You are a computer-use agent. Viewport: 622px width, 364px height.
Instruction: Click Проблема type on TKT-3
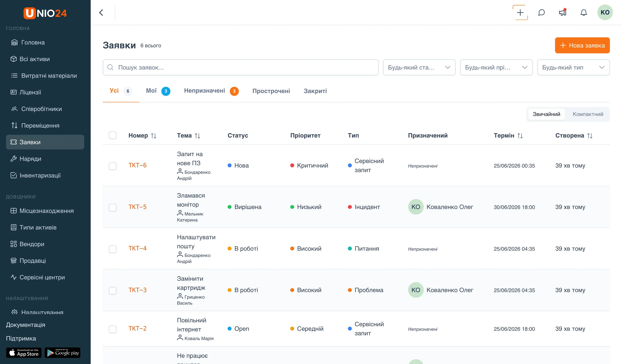[366, 290]
